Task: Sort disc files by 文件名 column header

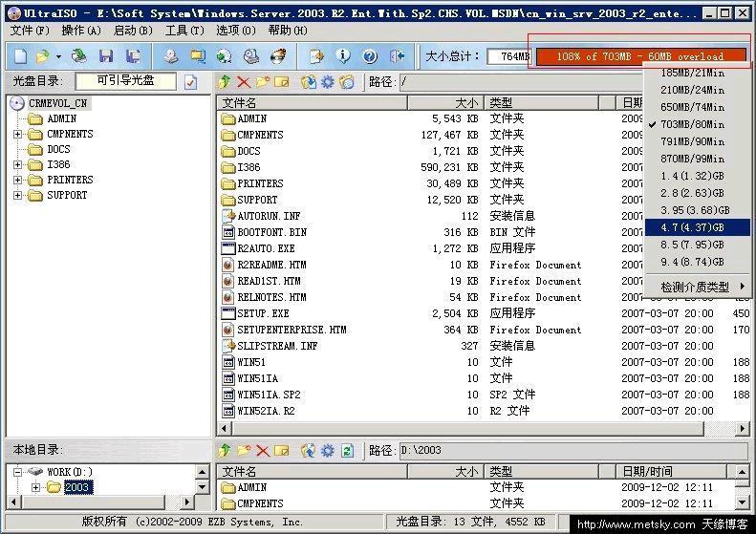Action: [313, 102]
